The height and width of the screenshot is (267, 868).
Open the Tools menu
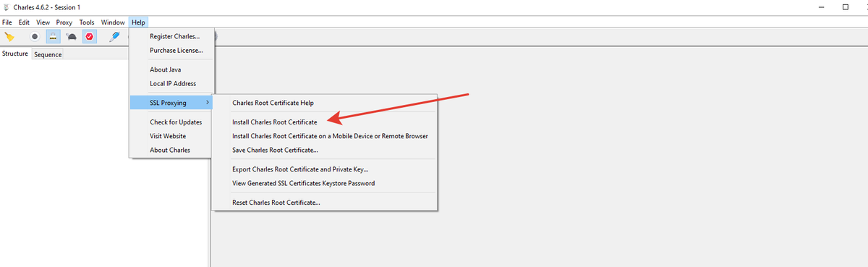coord(87,22)
